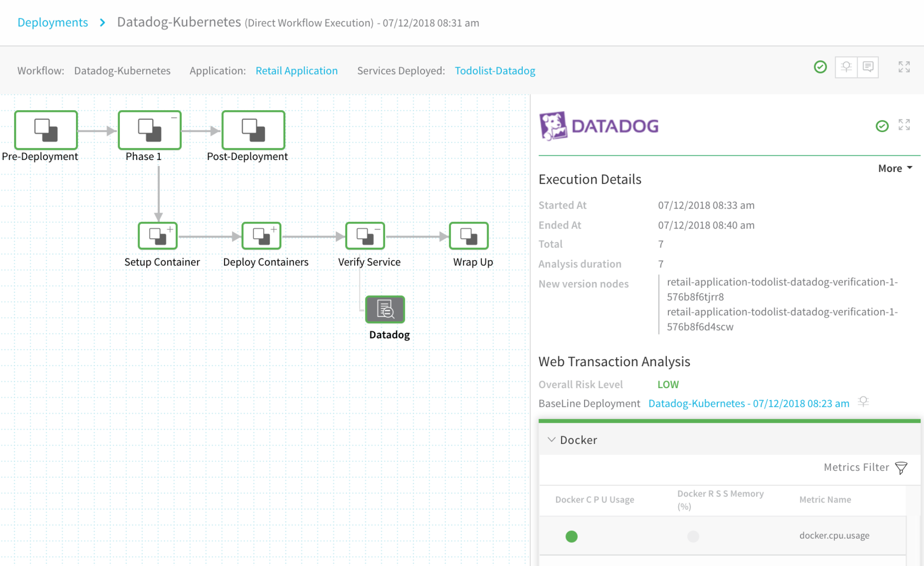The height and width of the screenshot is (566, 924).
Task: Click the grey Docker RSS Memory risk dot
Action: coord(693,536)
